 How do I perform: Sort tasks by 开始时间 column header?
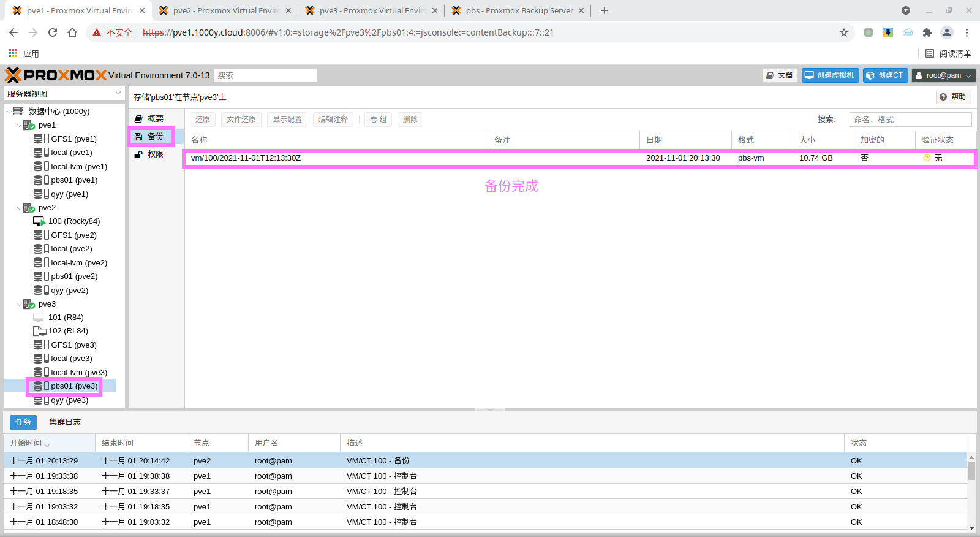coord(29,443)
